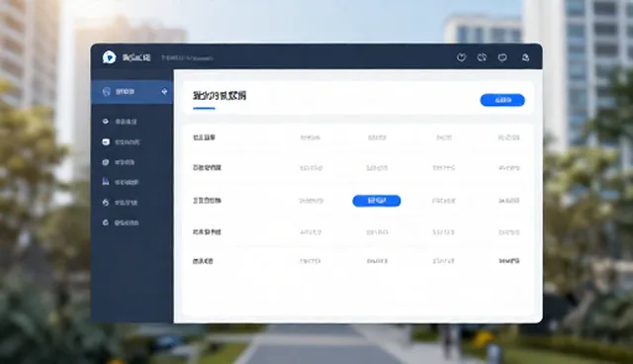Click the last sidebar icon at the bottom
Viewport: 633px width, 364px height.
point(106,223)
